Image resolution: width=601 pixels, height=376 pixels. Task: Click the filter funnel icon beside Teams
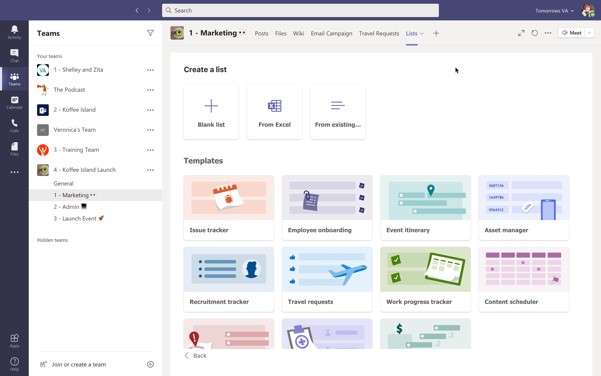150,33
